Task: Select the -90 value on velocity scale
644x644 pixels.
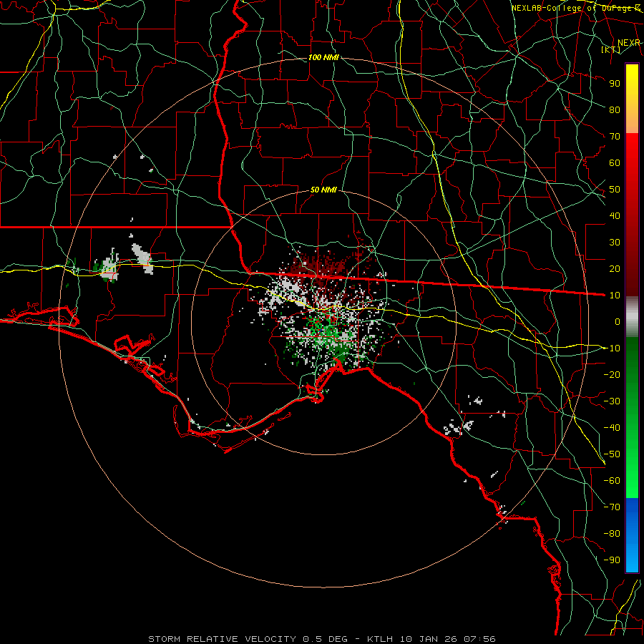Action: coord(612,560)
